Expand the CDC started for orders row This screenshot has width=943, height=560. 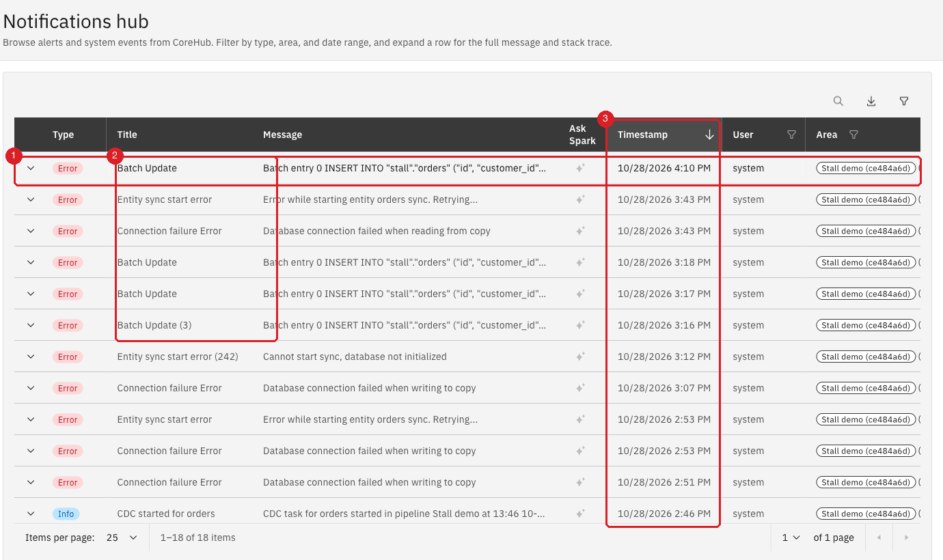pos(31,514)
